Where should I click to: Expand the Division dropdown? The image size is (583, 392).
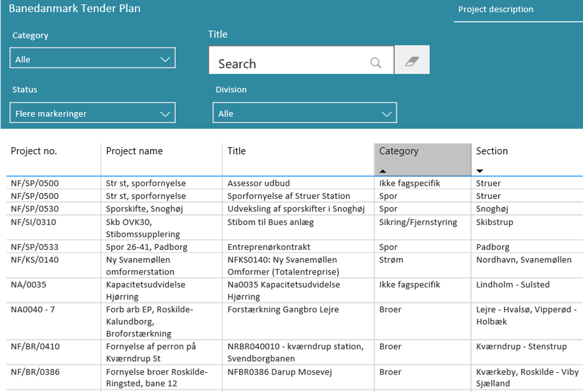[304, 113]
